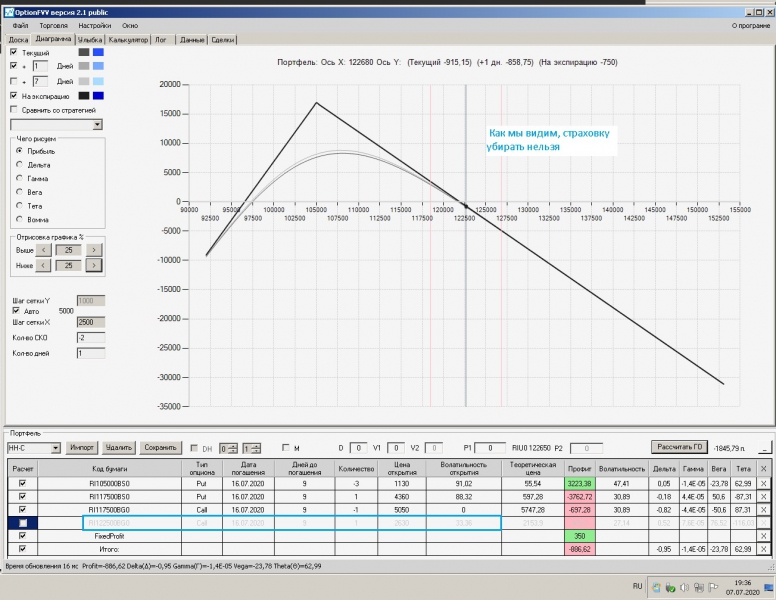Click the 'Рассчитать ГО' button

pos(679,447)
